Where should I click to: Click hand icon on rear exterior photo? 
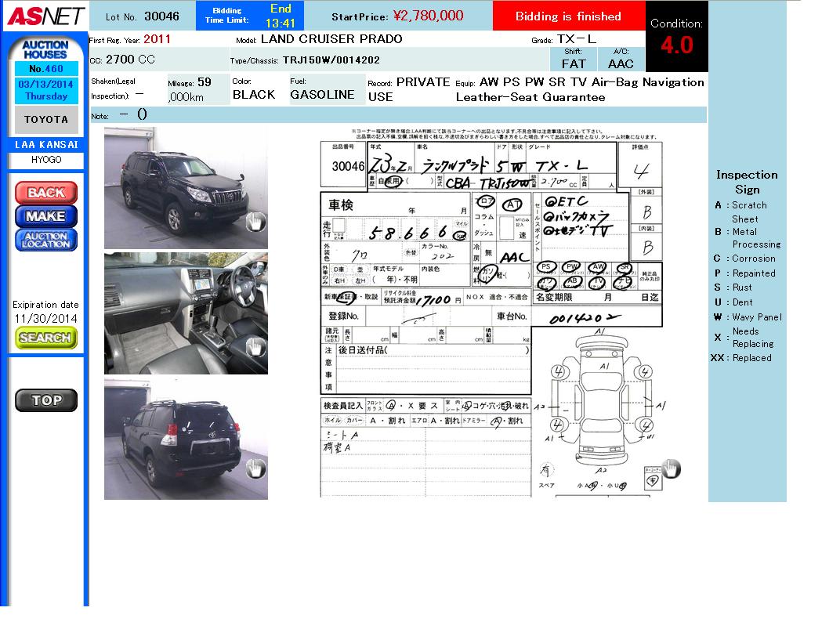point(255,468)
